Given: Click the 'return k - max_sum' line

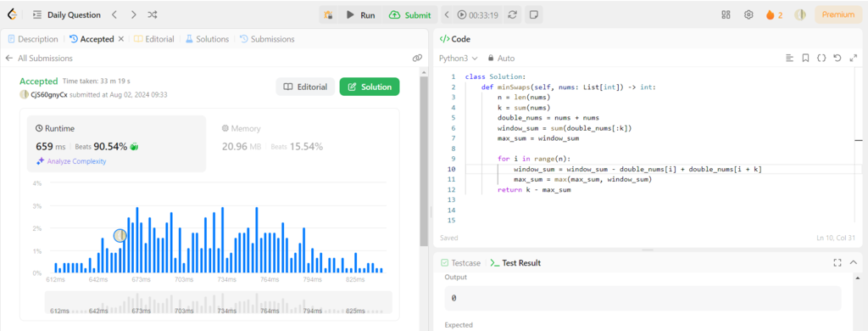Looking at the screenshot, I should (534, 189).
